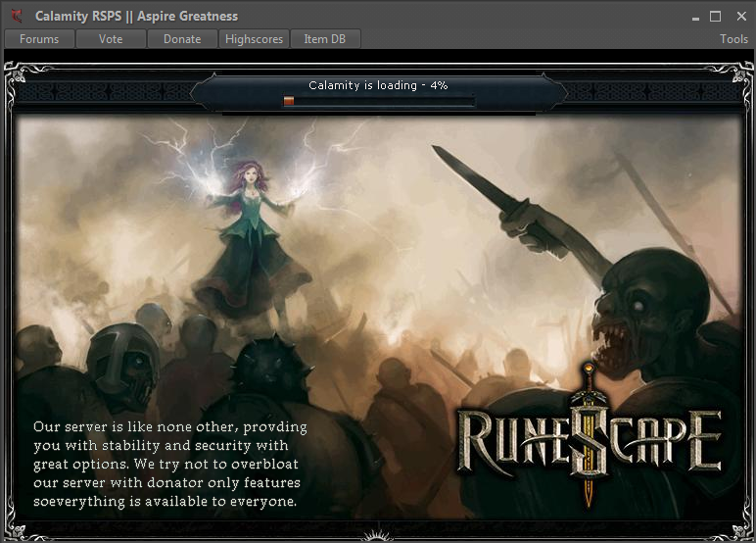Open the Donate page button
This screenshot has height=543, width=756.
tap(182, 39)
